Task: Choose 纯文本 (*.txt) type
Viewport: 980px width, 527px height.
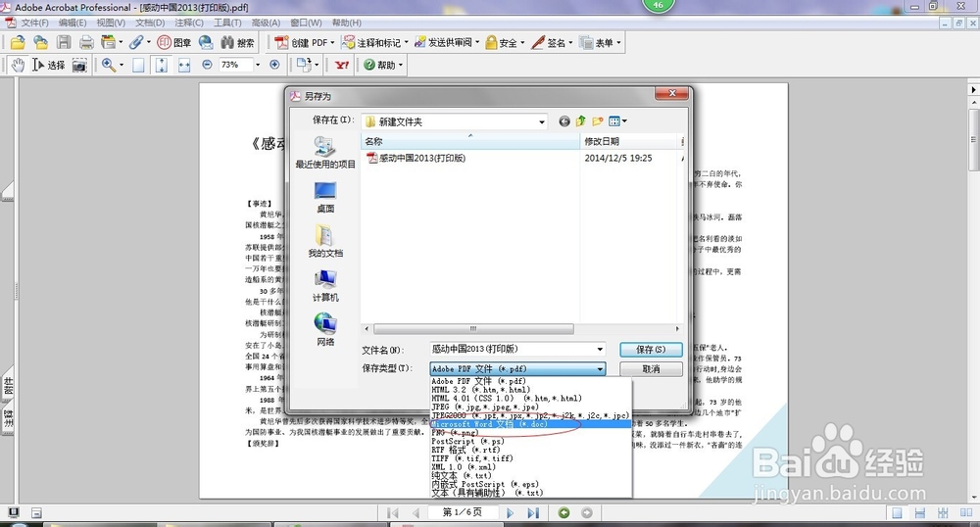Action: click(x=531, y=475)
